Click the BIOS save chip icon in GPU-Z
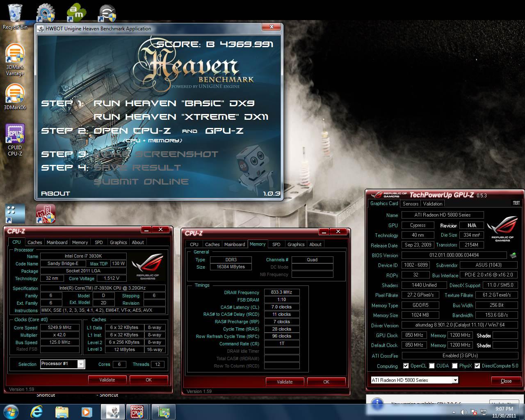This screenshot has width=525, height=420. pos(513,255)
